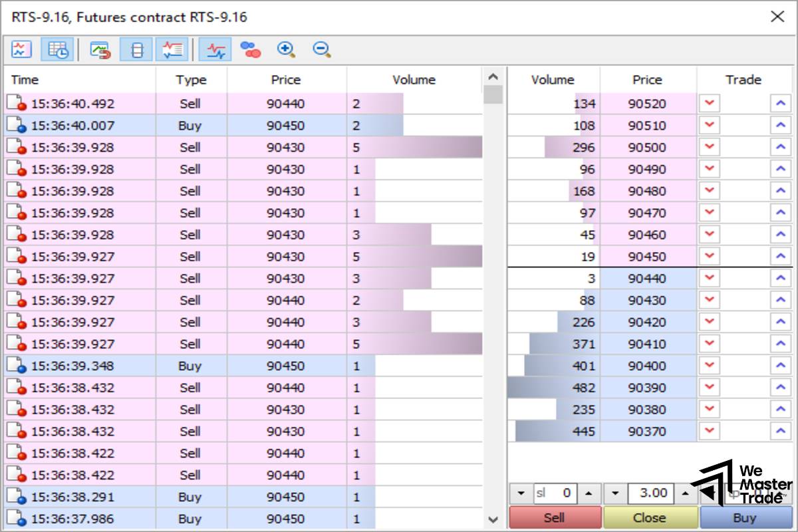The image size is (798, 532).
Task: Toggle the Time & Sales display button
Action: pos(57,49)
